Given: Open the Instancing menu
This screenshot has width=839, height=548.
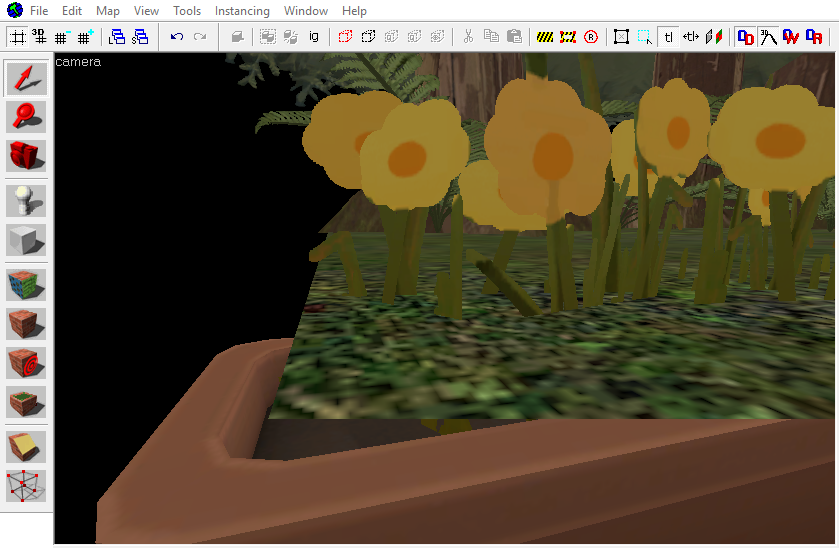Looking at the screenshot, I should pos(242,11).
